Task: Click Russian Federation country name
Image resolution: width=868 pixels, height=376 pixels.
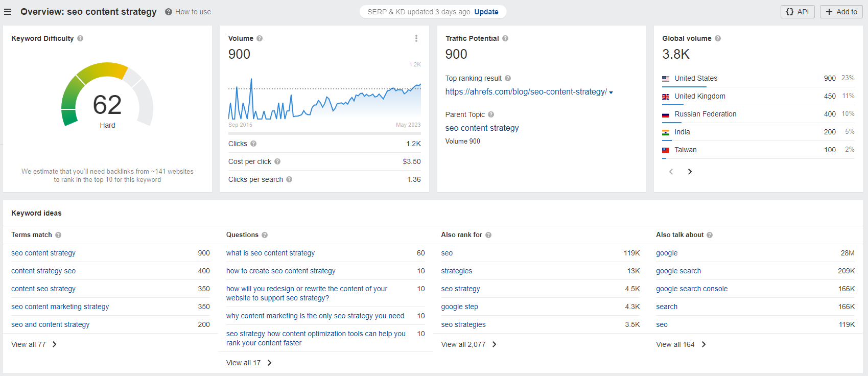Action: click(706, 114)
